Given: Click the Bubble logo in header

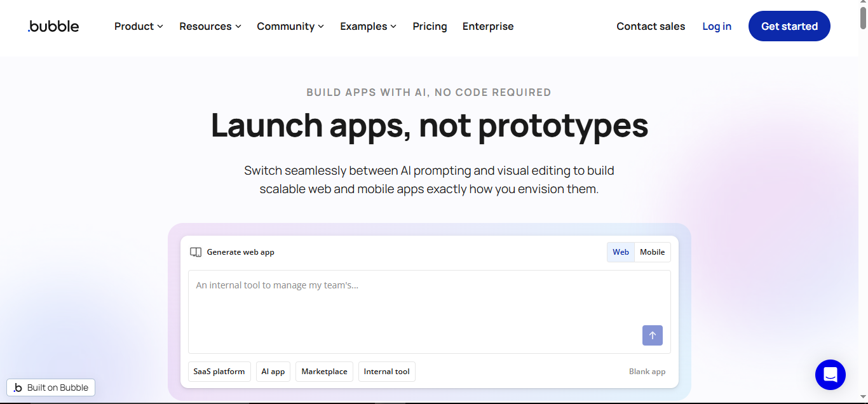Looking at the screenshot, I should (x=53, y=26).
